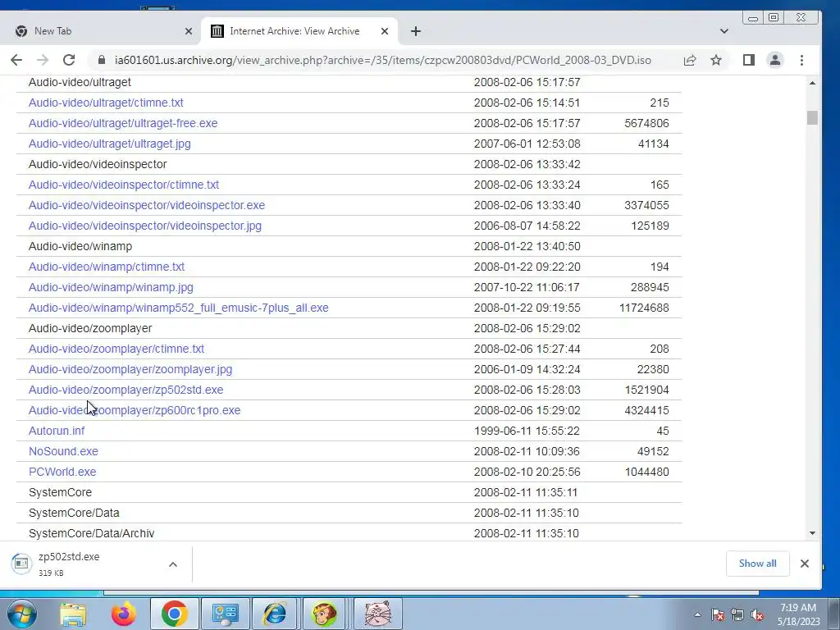Close the downloads bar
This screenshot has width=840, height=630.
coord(805,564)
